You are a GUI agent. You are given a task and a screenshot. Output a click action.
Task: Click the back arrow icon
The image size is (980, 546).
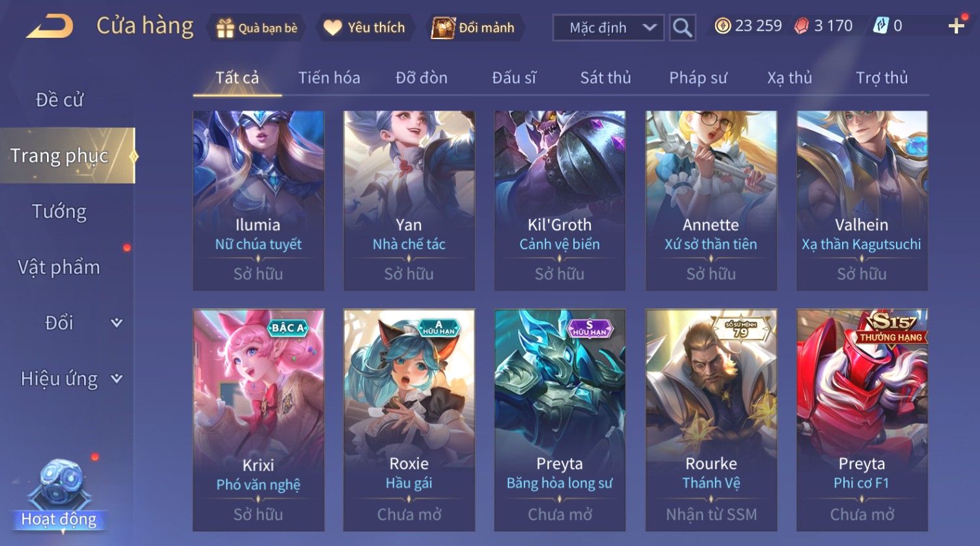tap(49, 27)
